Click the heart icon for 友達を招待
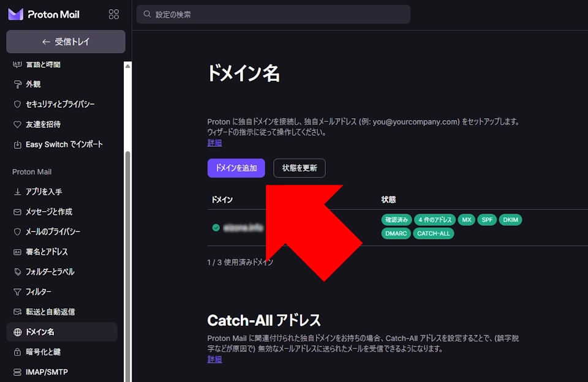 coord(17,124)
